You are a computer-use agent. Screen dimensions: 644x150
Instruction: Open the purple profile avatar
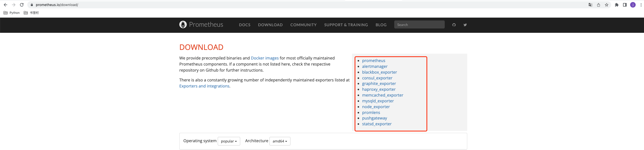(x=633, y=5)
